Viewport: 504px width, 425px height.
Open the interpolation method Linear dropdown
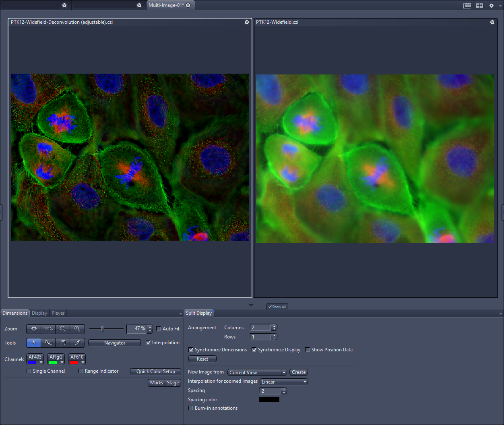click(305, 381)
